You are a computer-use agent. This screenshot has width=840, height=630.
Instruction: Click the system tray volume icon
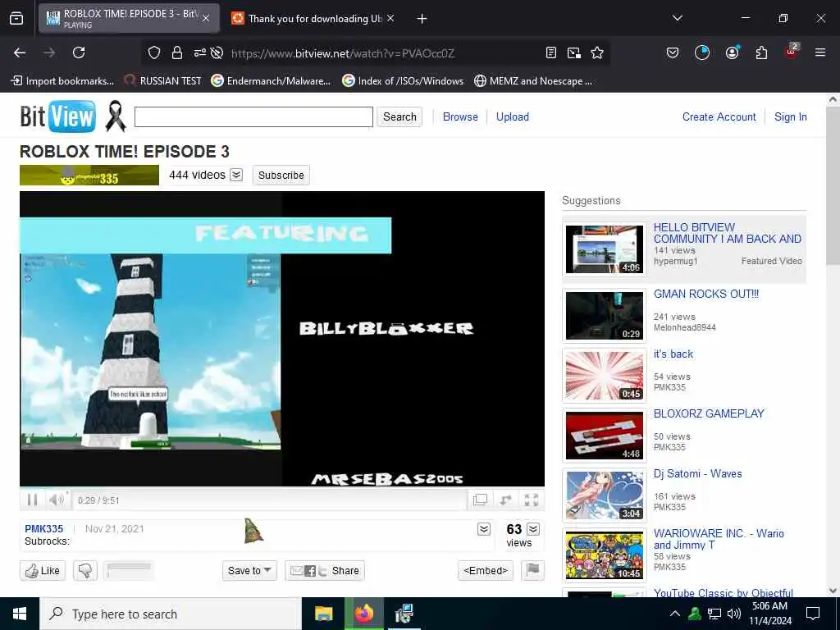[x=734, y=614]
